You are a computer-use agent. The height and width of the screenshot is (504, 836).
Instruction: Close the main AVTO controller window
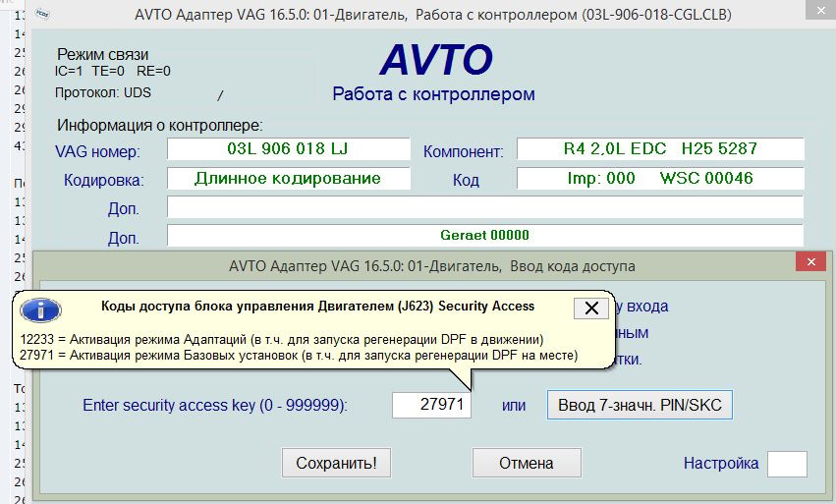821,11
